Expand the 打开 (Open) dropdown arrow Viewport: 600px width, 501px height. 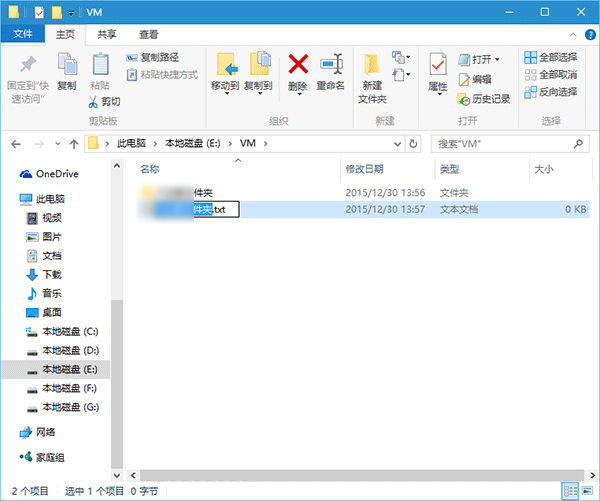(497, 59)
